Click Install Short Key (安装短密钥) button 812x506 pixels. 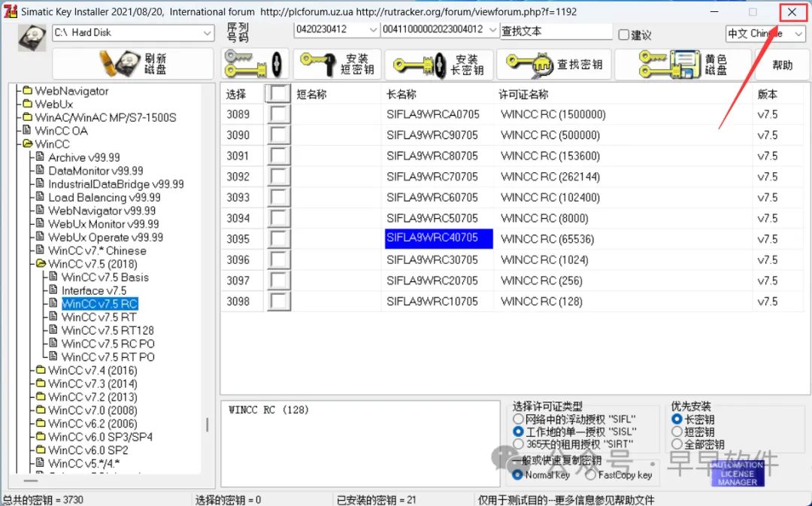pyautogui.click(x=337, y=64)
